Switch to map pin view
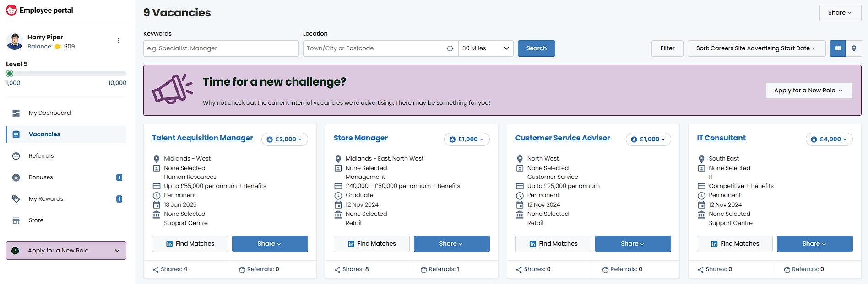The image size is (868, 284). tap(854, 48)
